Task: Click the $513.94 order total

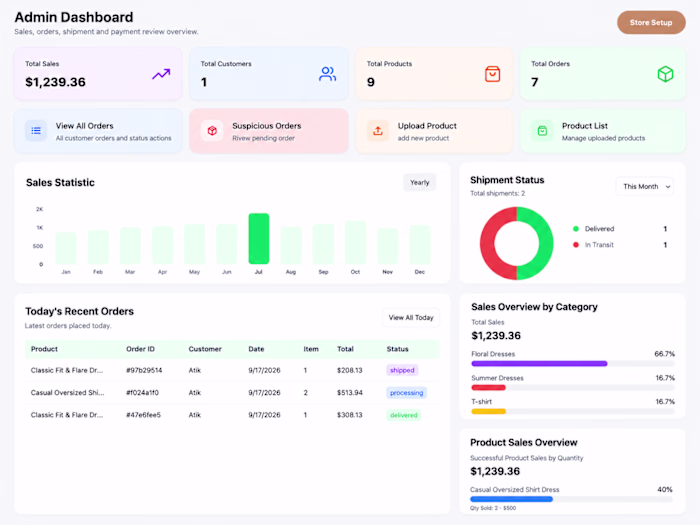Action: (x=350, y=393)
